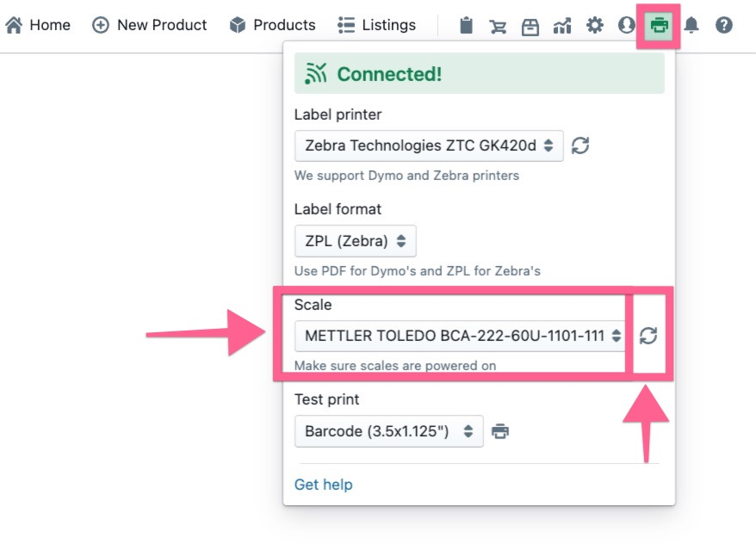This screenshot has height=544, width=756.
Task: Open the notifications bell
Action: [691, 26]
